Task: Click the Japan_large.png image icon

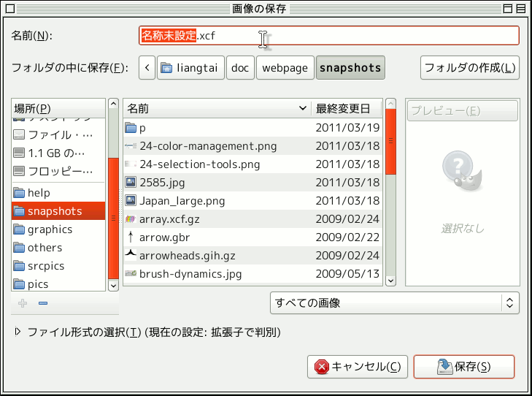Action: [131, 200]
